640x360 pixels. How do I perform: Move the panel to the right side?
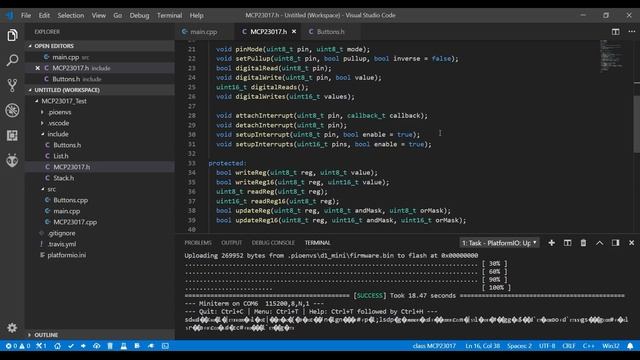point(616,243)
